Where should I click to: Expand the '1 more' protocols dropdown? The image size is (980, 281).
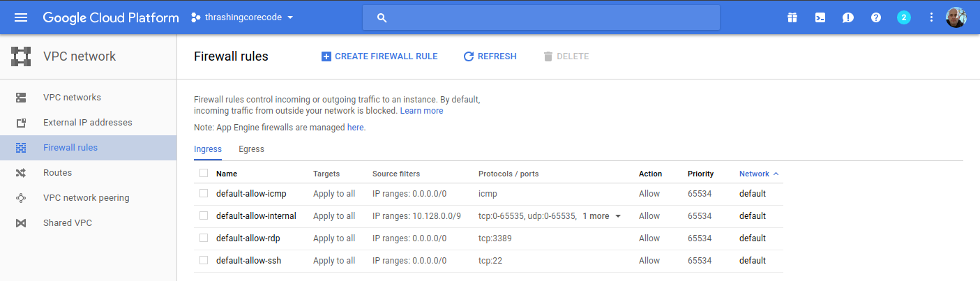[x=601, y=216]
